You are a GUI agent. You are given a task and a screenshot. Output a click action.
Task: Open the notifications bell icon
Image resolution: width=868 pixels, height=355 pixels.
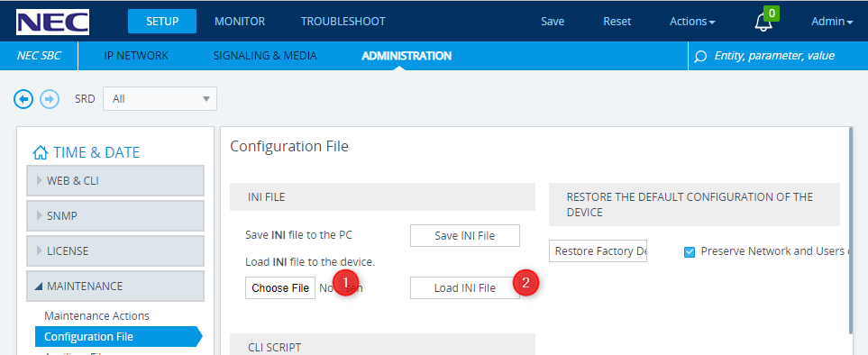763,23
